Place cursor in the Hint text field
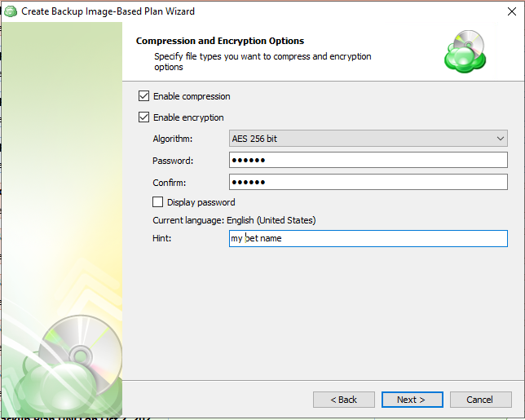Screen dimensions: 525x420 pyautogui.click(x=368, y=238)
